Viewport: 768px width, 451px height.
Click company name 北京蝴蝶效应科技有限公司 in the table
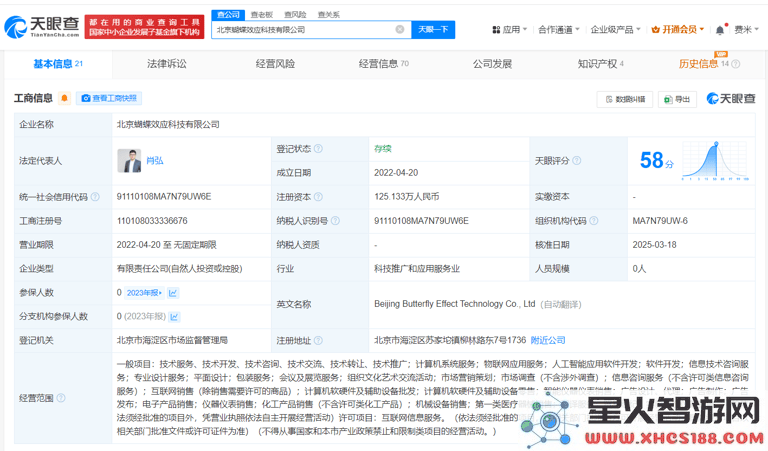168,124
